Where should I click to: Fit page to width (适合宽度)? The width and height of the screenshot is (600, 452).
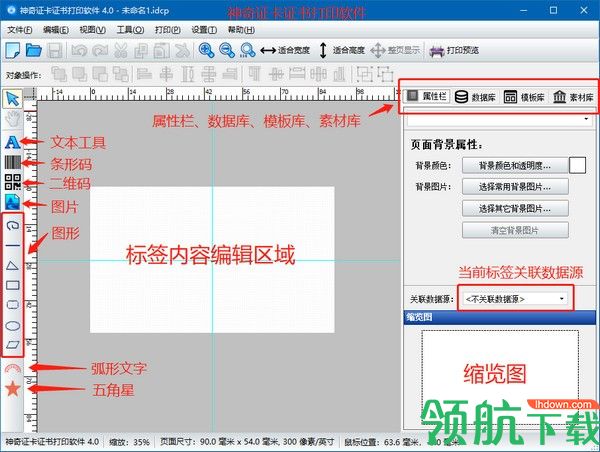[x=285, y=50]
